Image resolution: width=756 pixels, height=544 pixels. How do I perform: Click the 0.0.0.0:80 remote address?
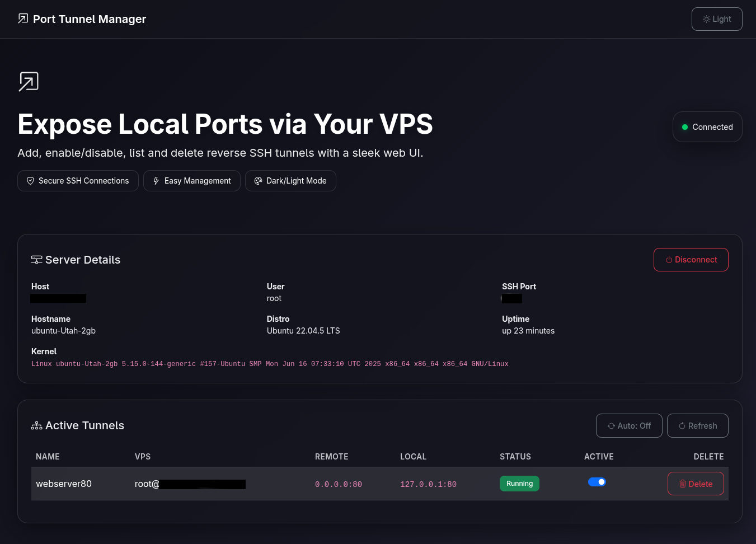pyautogui.click(x=338, y=484)
